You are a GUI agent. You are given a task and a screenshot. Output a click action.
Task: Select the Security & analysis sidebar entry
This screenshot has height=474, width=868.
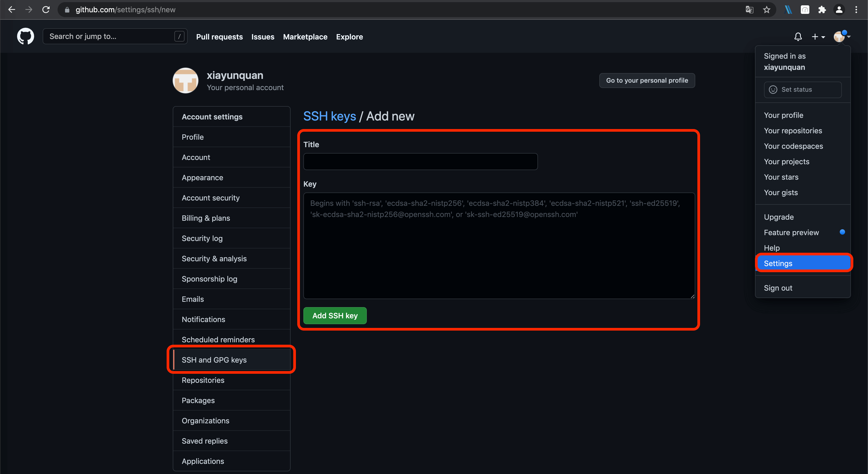coord(214,258)
